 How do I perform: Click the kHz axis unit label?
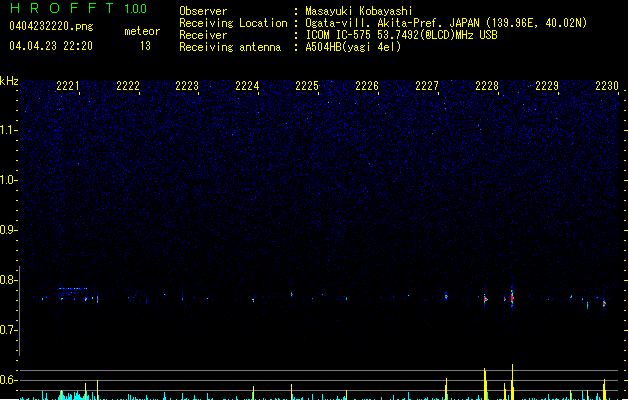[9, 81]
